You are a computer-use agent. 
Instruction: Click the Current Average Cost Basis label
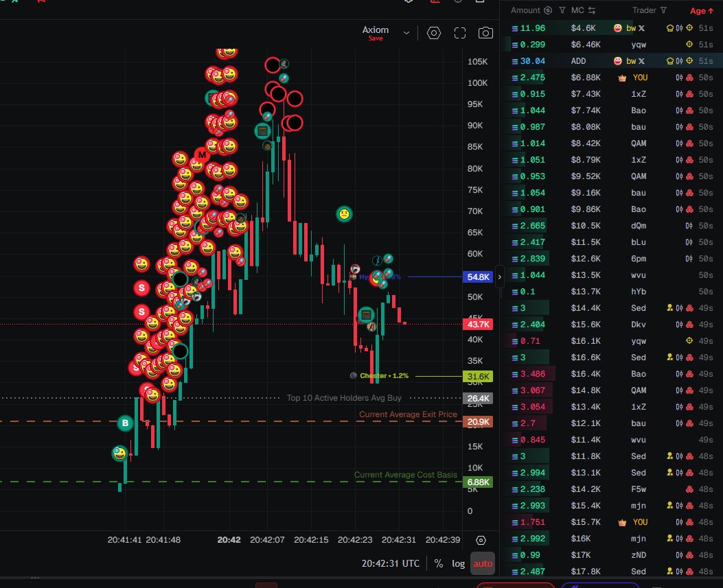(x=405, y=475)
